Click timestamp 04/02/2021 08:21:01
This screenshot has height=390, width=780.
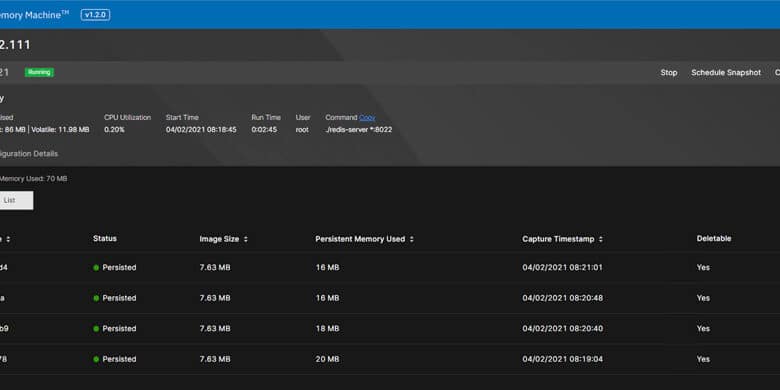point(562,267)
